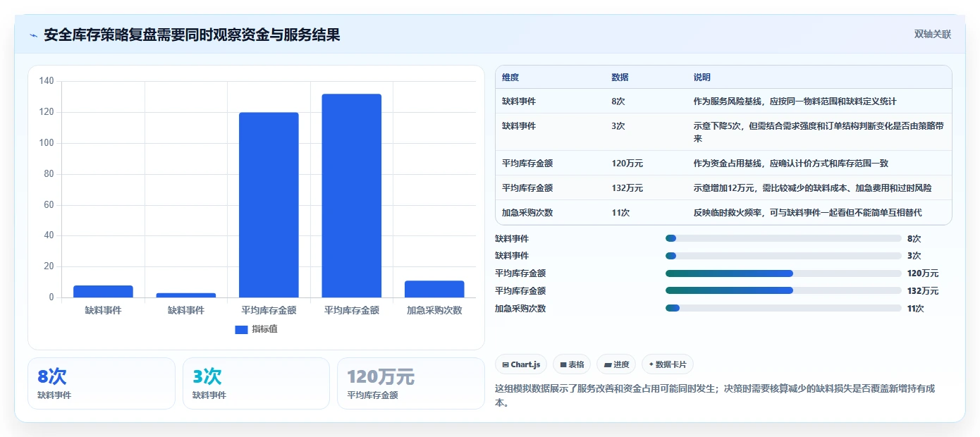
Task: Click the 进度 tag chip
Action: pyautogui.click(x=616, y=364)
